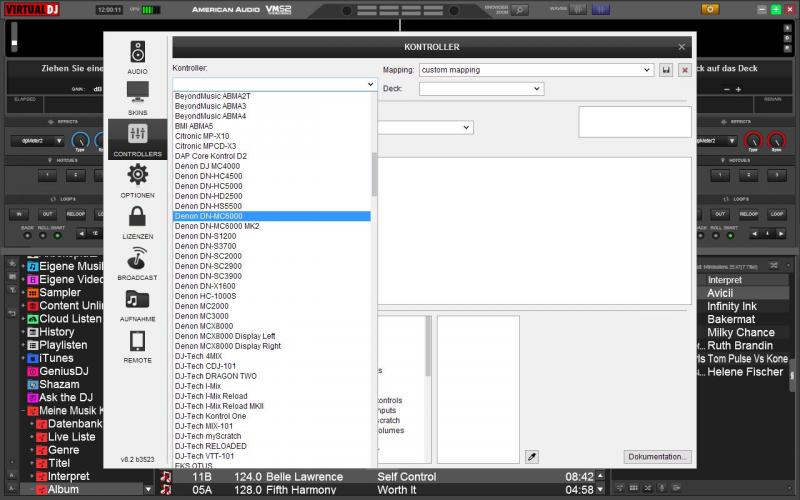The image size is (800, 500).
Task: Select History in folder tree
Action: tap(51, 332)
